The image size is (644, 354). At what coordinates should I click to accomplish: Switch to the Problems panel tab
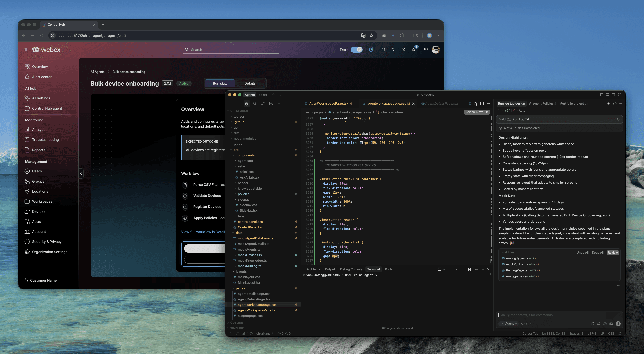[313, 269]
